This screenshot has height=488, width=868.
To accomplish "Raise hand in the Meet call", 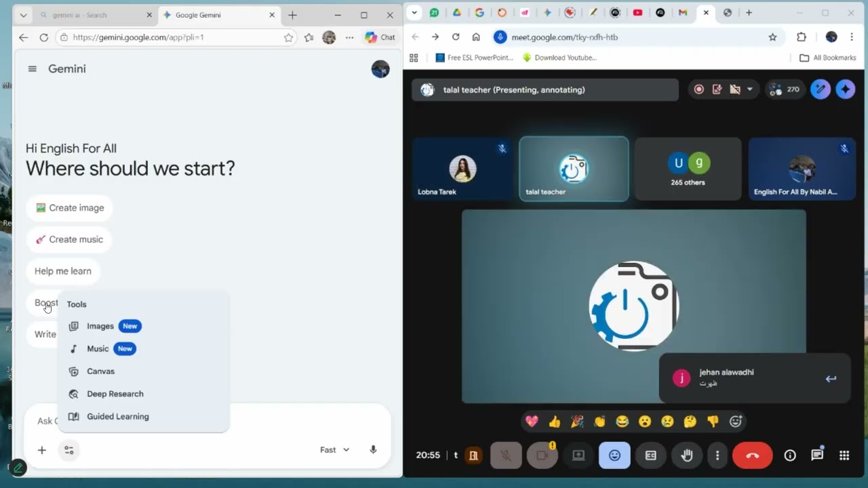I will pyautogui.click(x=687, y=455).
